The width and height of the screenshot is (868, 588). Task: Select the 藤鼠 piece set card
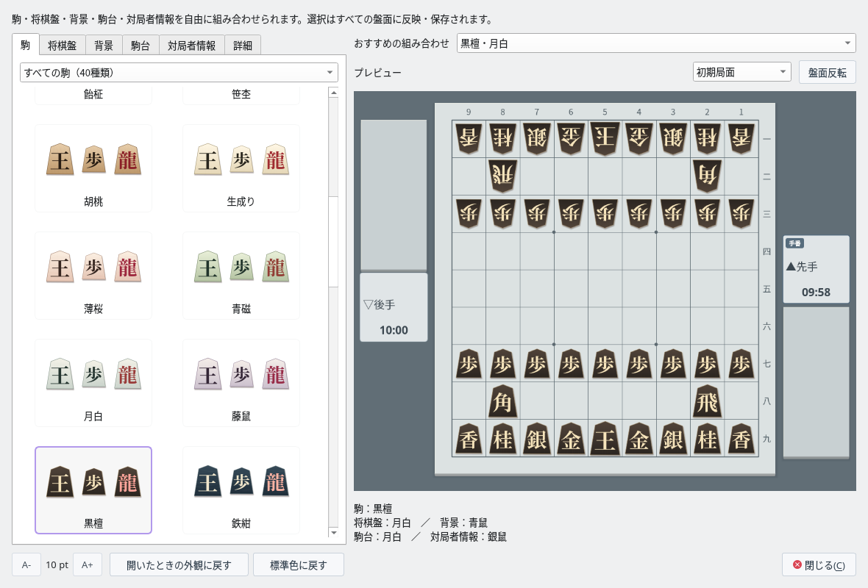pyautogui.click(x=241, y=383)
